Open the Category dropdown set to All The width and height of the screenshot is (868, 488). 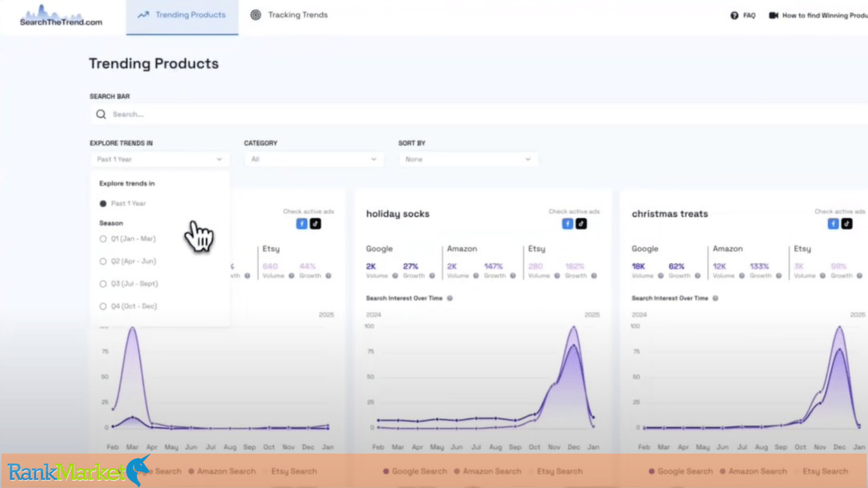point(314,159)
